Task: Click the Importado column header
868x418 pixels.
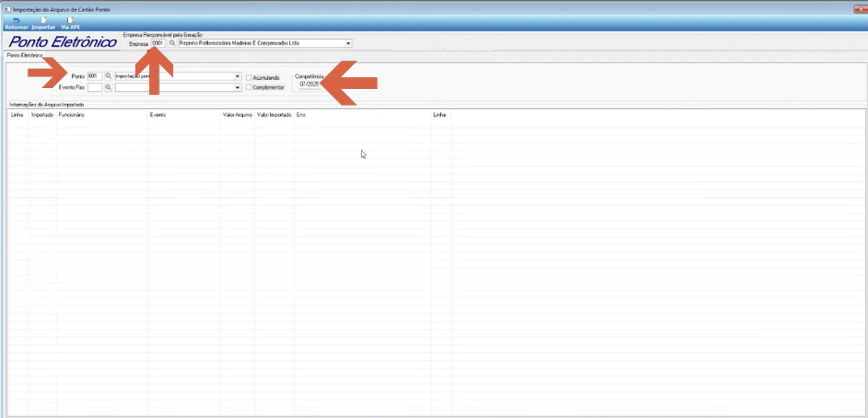Action: coord(42,116)
